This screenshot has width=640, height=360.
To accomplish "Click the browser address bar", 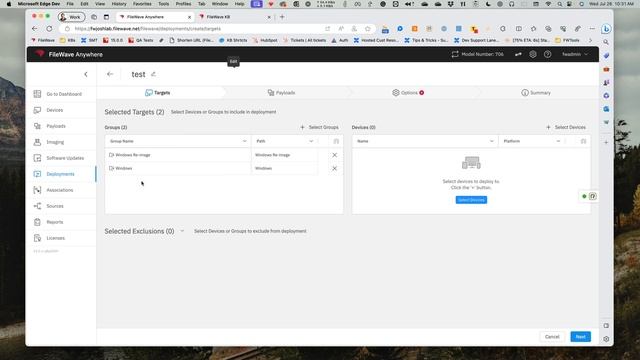I will click(196, 29).
